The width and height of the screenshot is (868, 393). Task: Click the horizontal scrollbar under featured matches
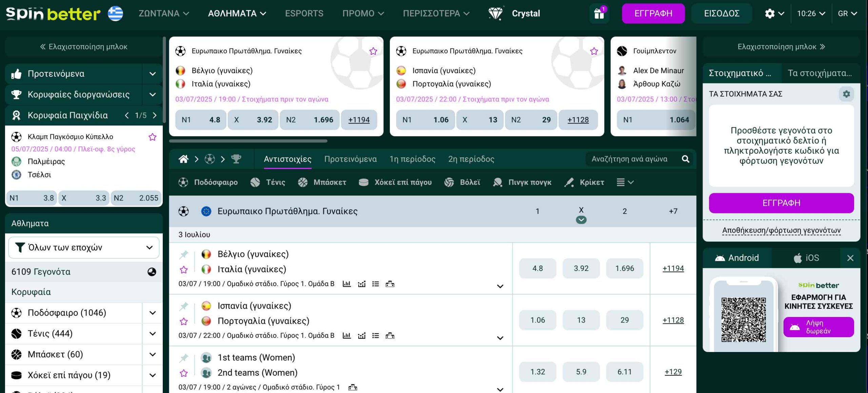coord(248,141)
